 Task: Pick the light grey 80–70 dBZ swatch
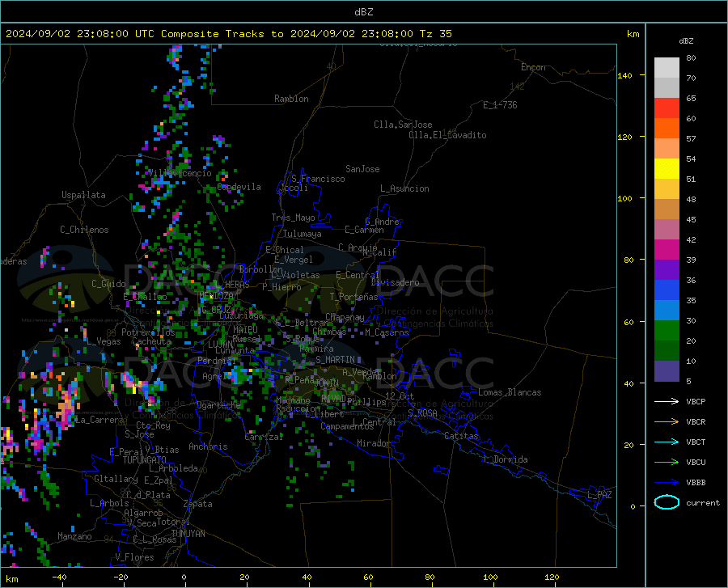667,68
